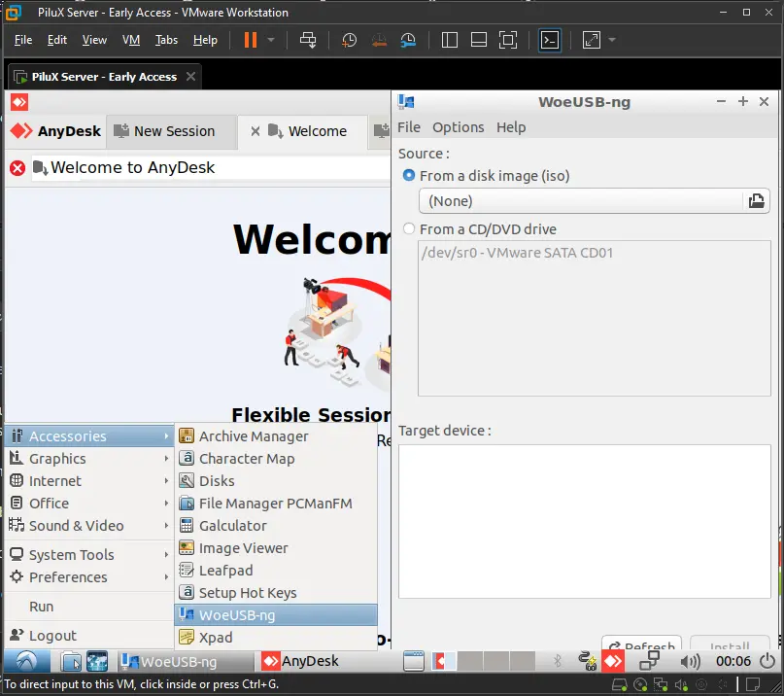Open VMware View menu
Screen dimensions: 784x696
pyautogui.click(x=94, y=40)
